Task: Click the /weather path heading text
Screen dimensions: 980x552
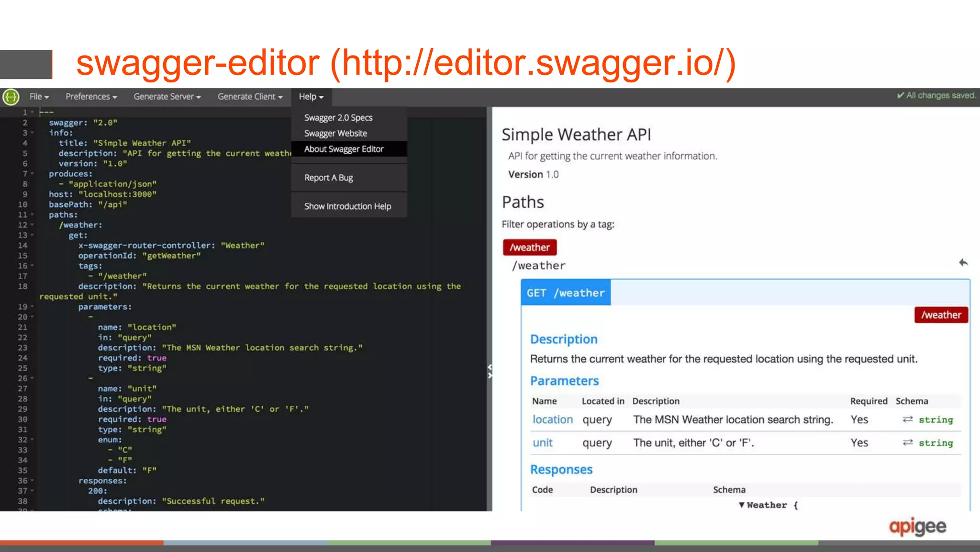Action: [x=539, y=266]
